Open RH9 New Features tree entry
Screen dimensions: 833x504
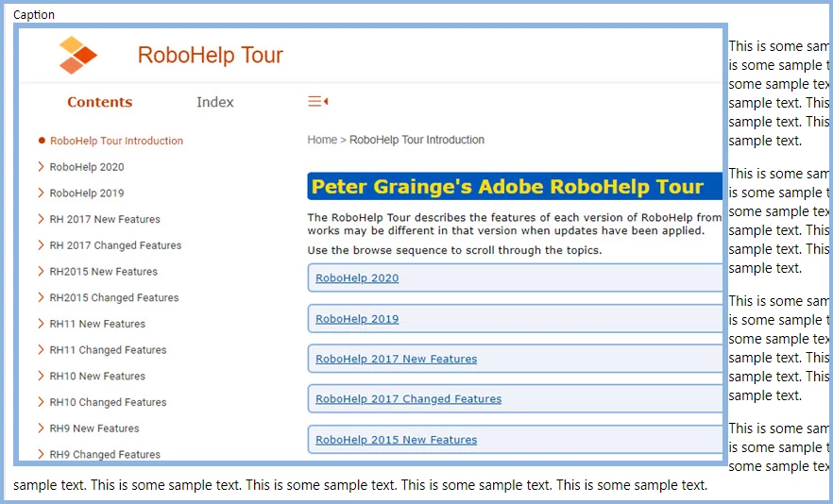(x=94, y=428)
